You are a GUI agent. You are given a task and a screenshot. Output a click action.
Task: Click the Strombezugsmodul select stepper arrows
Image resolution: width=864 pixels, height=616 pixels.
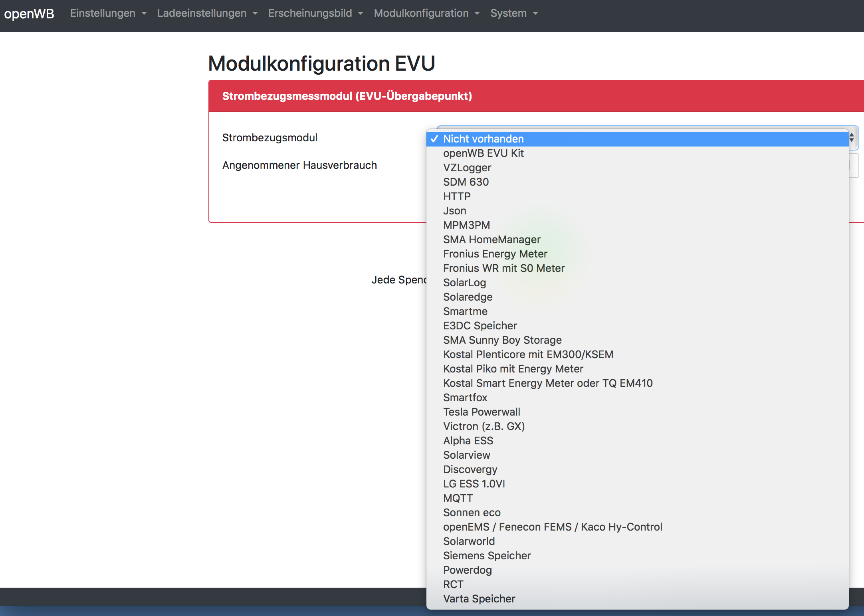point(852,138)
